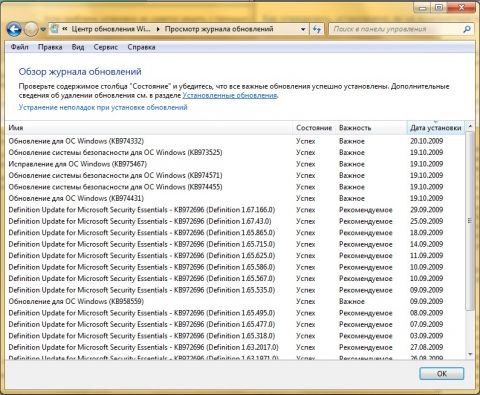Click scrollbar down arrow in update list
The width and height of the screenshot is (480, 395).
click(x=470, y=354)
